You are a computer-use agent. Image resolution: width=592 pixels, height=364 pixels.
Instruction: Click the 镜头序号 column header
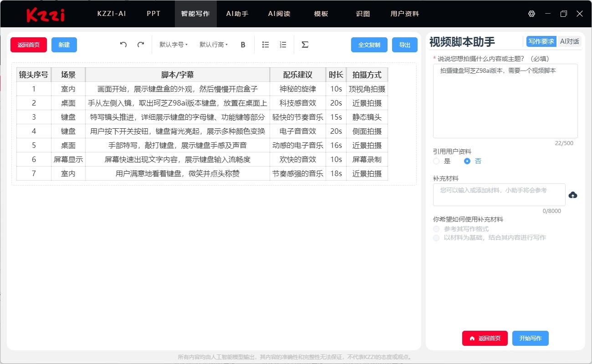click(34, 75)
